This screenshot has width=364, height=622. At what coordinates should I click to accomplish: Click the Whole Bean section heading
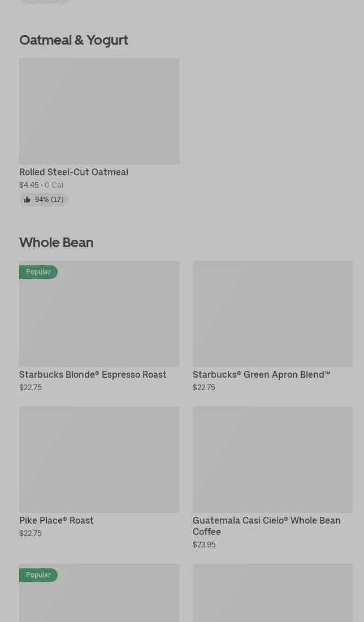[56, 243]
